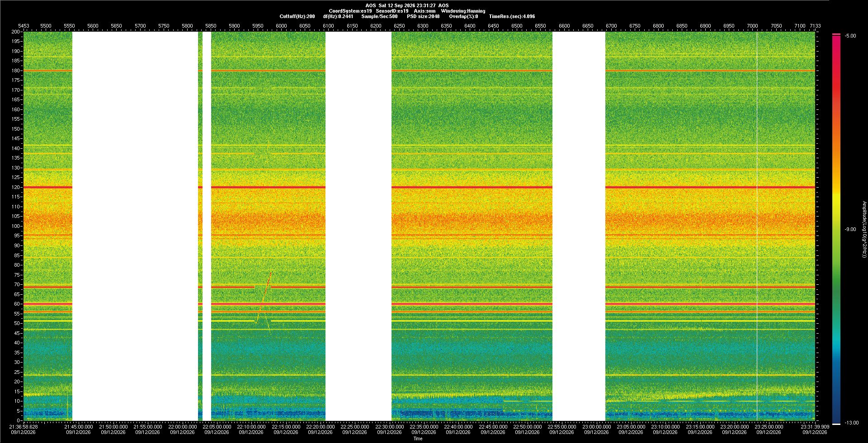Select the 200 Hz frequency axis label
868x443 pixels.
click(16, 32)
